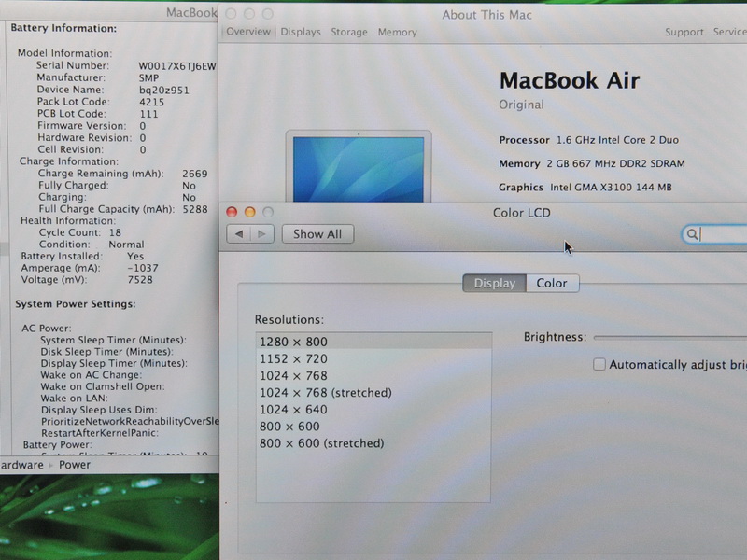Screen dimensions: 747x560
Task: Click the Graphics line Intel GMA X3100
Action: pos(585,188)
